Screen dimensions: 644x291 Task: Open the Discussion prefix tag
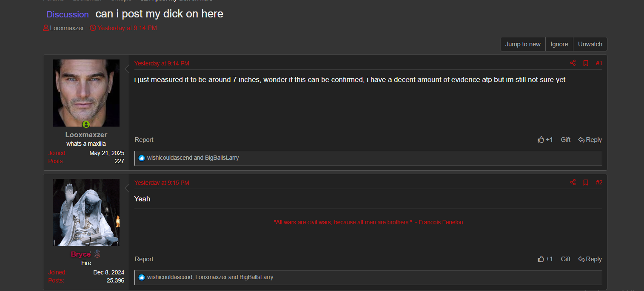tap(68, 14)
